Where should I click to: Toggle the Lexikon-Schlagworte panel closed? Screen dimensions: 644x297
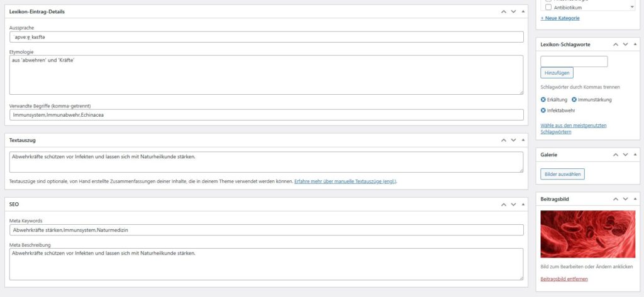coord(635,44)
